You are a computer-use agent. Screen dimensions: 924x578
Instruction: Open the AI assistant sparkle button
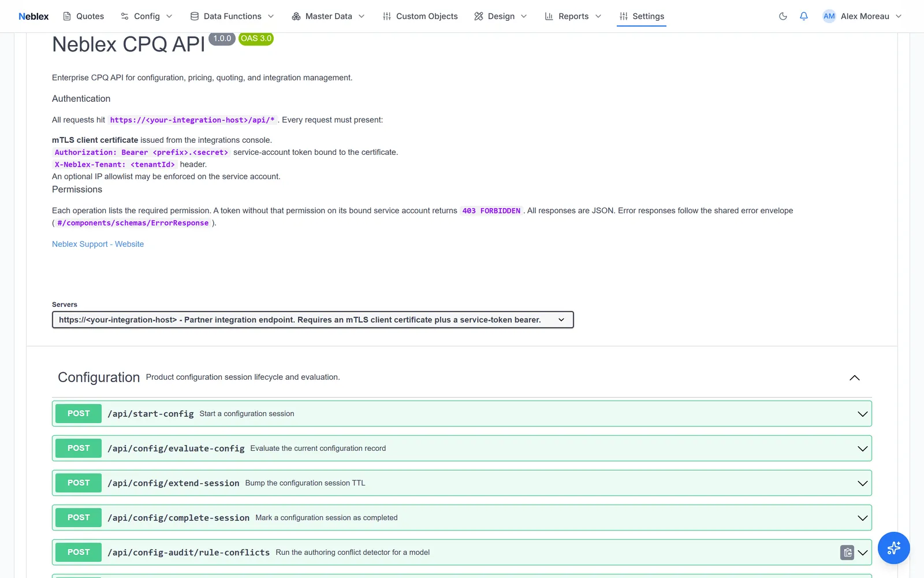(894, 548)
